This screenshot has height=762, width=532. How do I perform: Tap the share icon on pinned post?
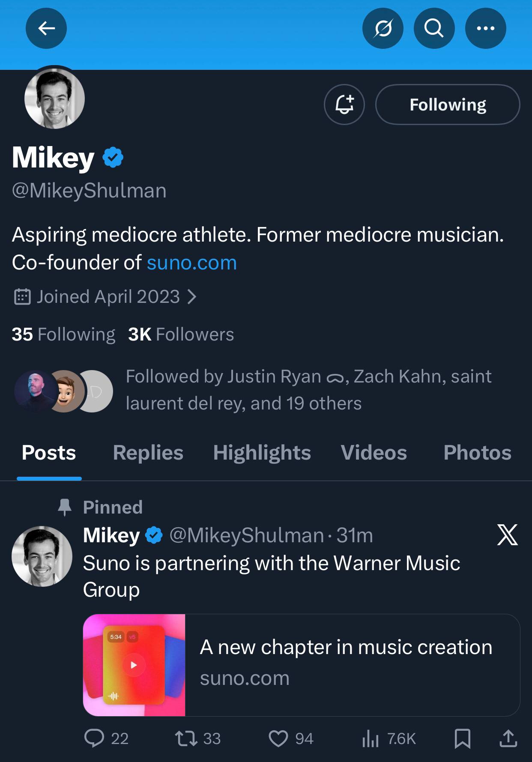(508, 738)
